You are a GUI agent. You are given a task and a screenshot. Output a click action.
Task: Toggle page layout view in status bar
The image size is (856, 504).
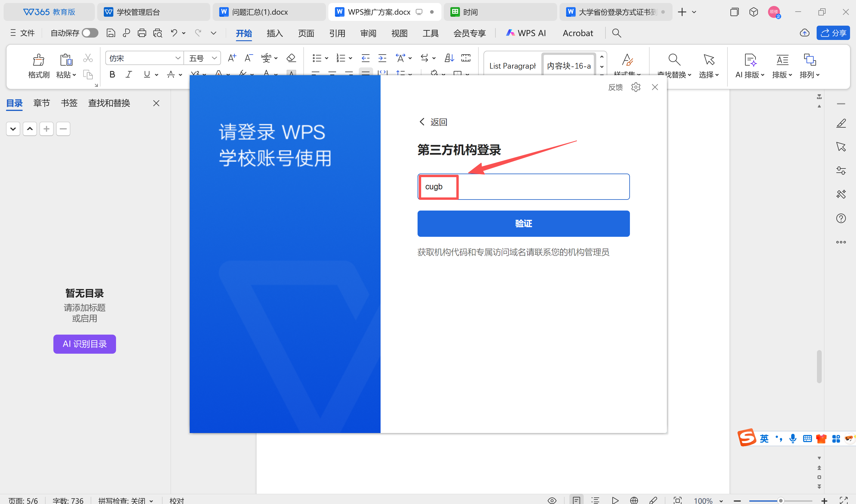pos(577,500)
